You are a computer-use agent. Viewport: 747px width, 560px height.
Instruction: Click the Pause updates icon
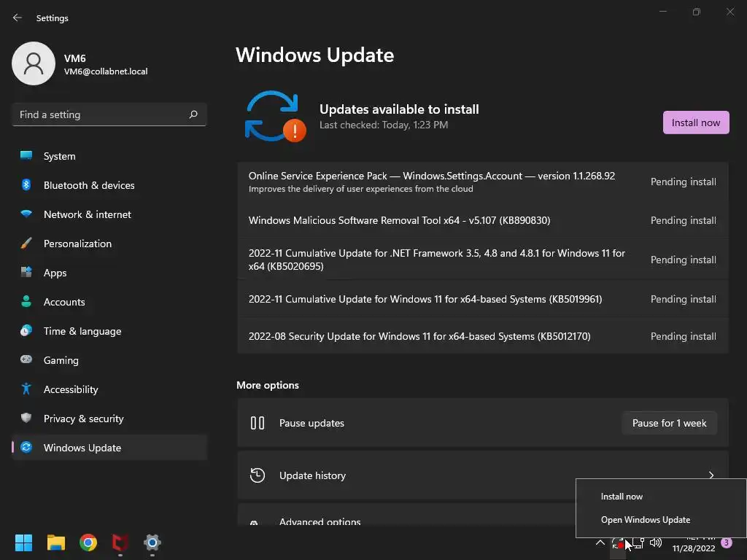coord(258,423)
